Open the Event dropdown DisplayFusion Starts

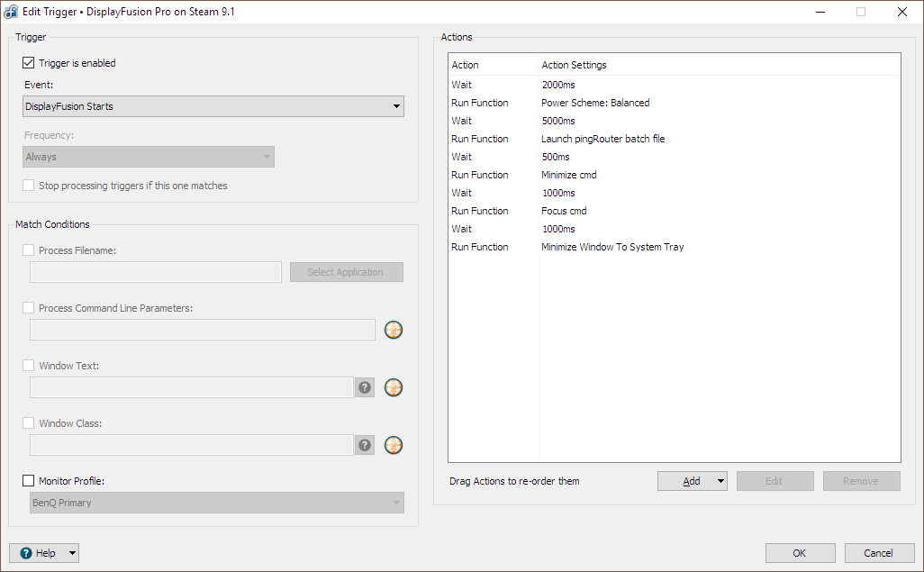coord(213,106)
